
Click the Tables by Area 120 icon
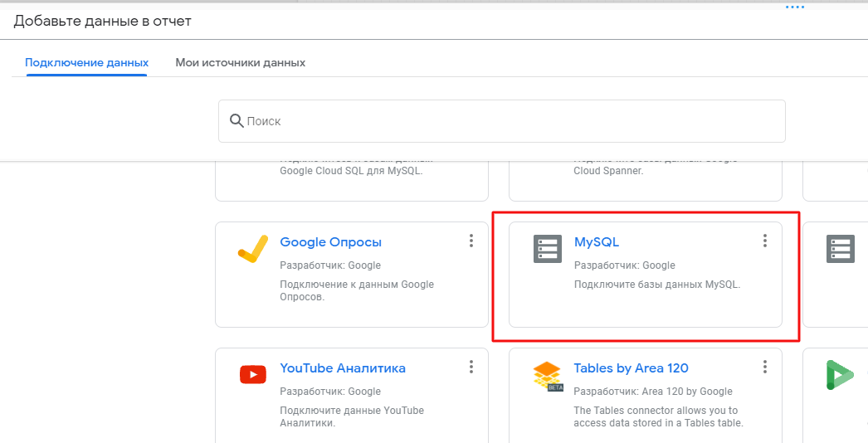coord(548,377)
